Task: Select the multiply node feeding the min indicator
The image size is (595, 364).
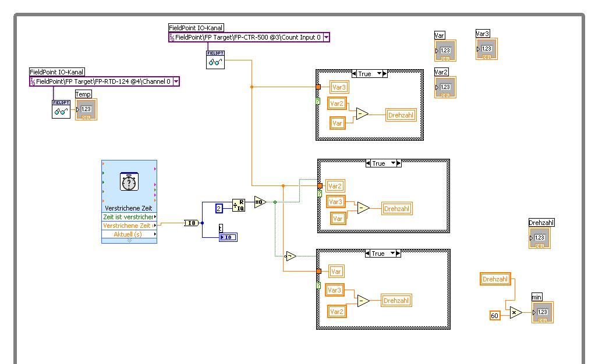Action: (x=515, y=312)
